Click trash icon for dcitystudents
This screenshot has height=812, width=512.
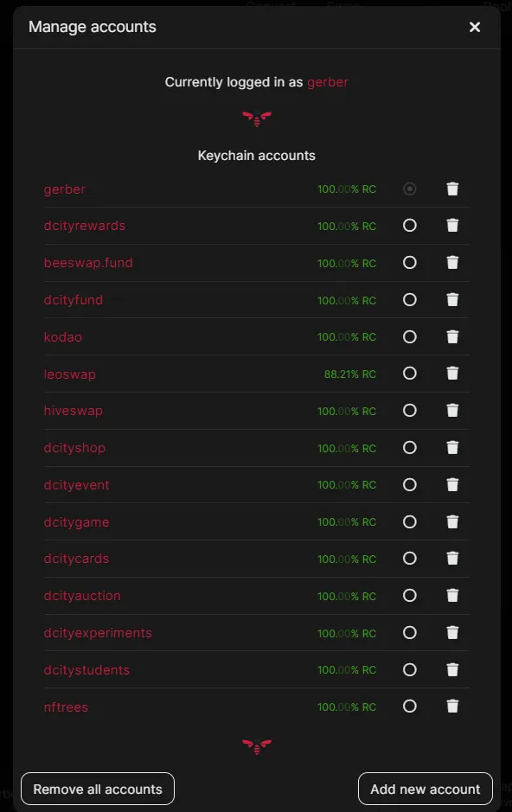click(452, 669)
